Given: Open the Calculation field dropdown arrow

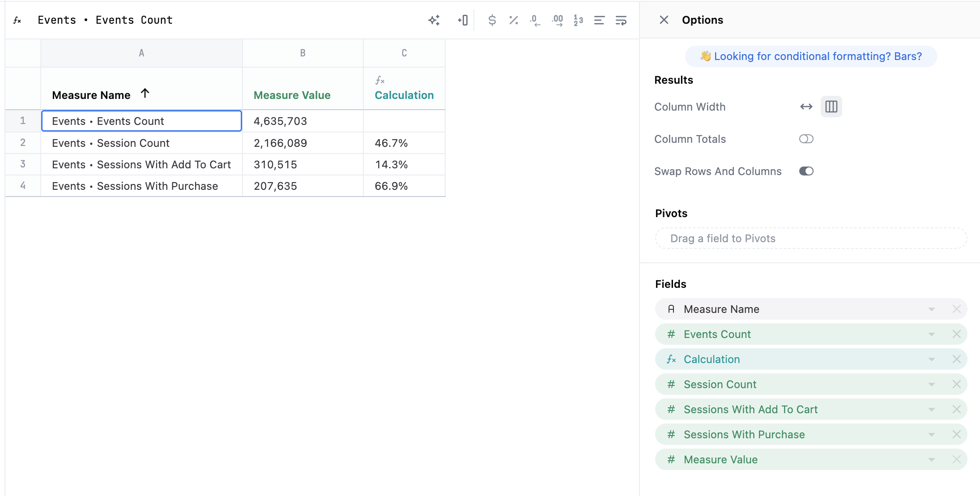Looking at the screenshot, I should 931,359.
